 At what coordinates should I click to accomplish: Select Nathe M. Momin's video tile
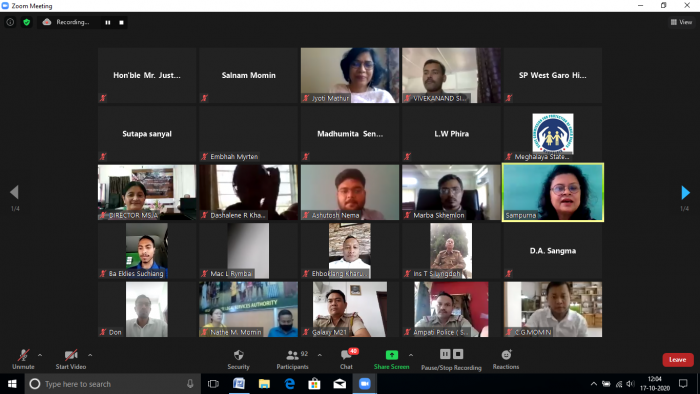[248, 309]
